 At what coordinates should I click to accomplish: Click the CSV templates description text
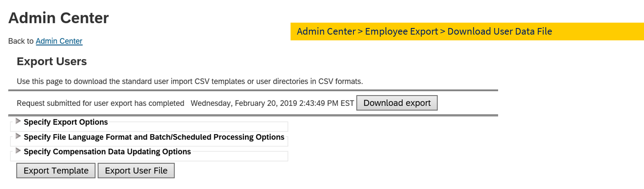pyautogui.click(x=190, y=81)
